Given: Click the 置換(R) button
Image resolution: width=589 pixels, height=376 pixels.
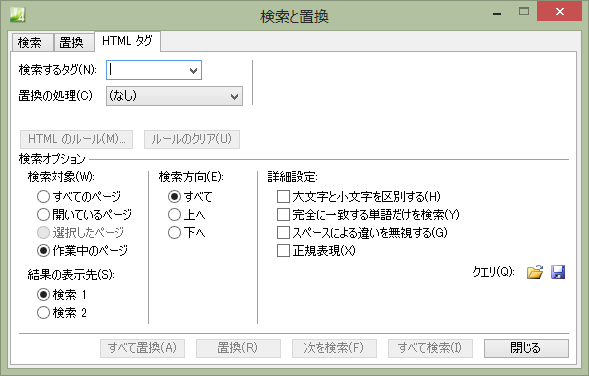Looking at the screenshot, I should tap(238, 348).
